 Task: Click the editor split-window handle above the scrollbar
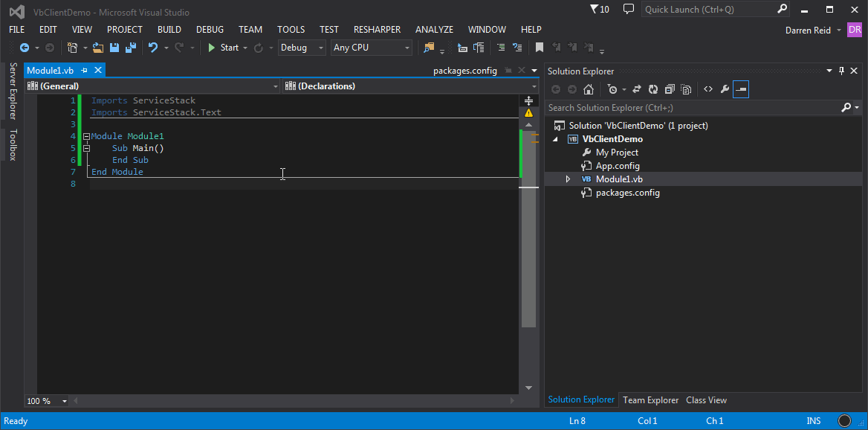coord(528,101)
